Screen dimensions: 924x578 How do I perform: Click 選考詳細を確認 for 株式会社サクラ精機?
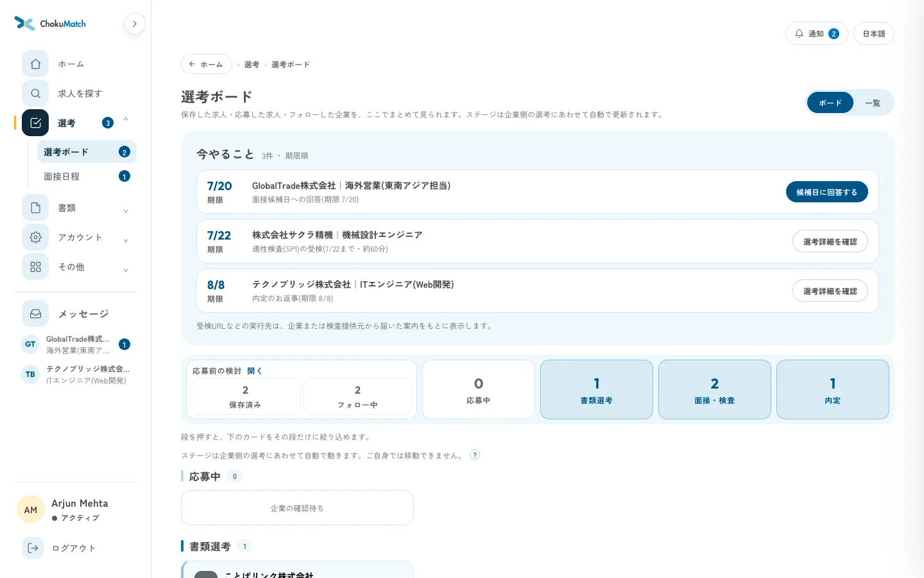click(x=830, y=241)
